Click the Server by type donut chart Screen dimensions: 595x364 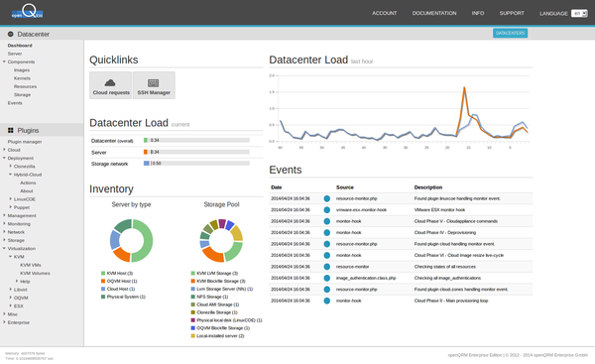point(131,241)
